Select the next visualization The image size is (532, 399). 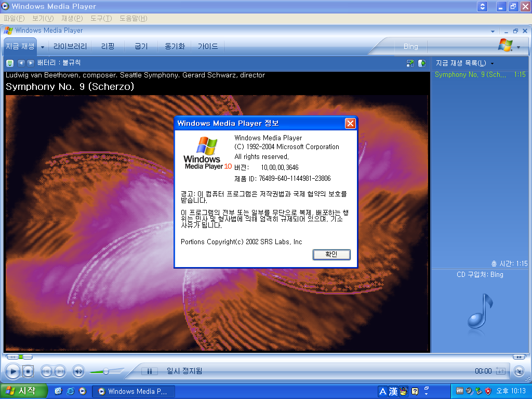click(31, 63)
